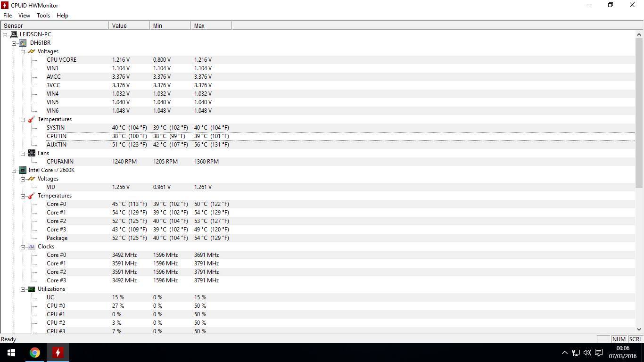Screen dimensions: 644x362
Task: Collapse the CPU Temperatures group
Action: [23, 196]
